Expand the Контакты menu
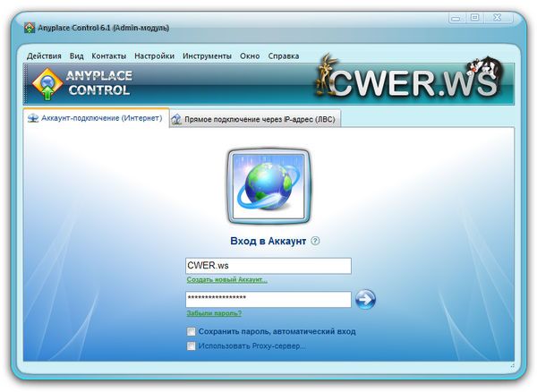Screen dimensions: 537x392 point(109,55)
